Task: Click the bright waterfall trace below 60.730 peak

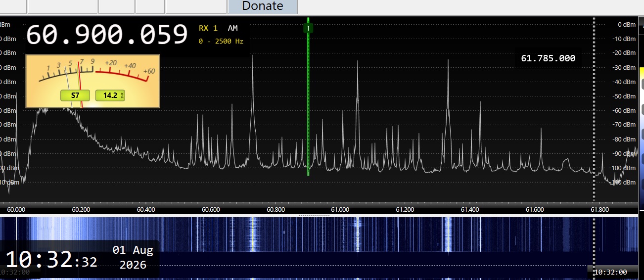Action: click(x=253, y=235)
